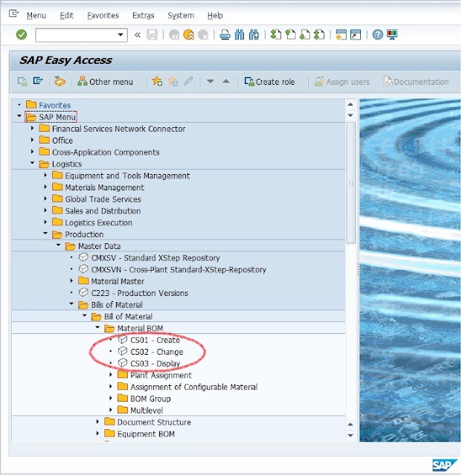Click the Find binoculars icon
Viewport: 462px width, 476px height.
click(240, 35)
